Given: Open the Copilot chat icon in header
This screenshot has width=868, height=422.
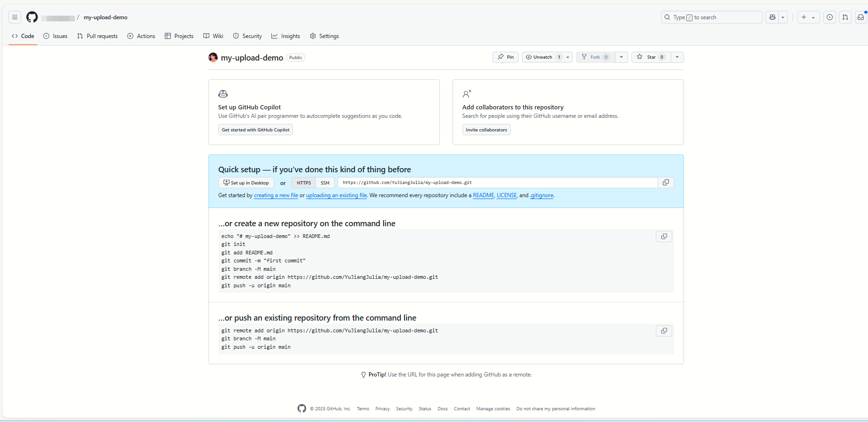Looking at the screenshot, I should point(772,17).
